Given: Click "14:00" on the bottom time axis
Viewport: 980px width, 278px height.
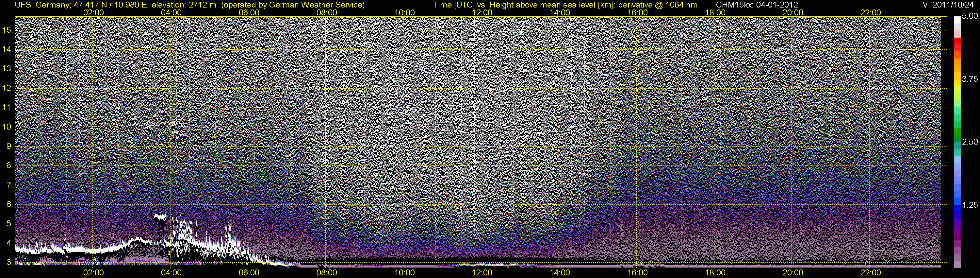Looking at the screenshot, I should 560,273.
